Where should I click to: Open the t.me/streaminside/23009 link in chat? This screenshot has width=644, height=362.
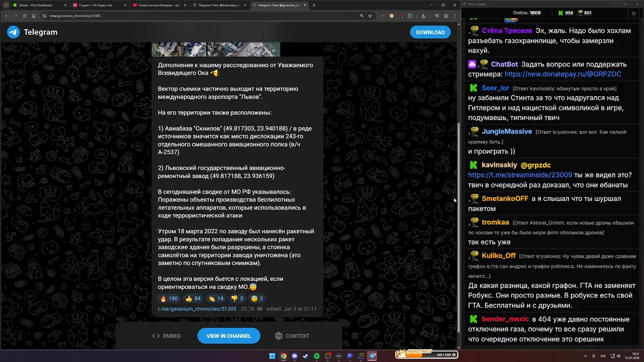point(520,175)
